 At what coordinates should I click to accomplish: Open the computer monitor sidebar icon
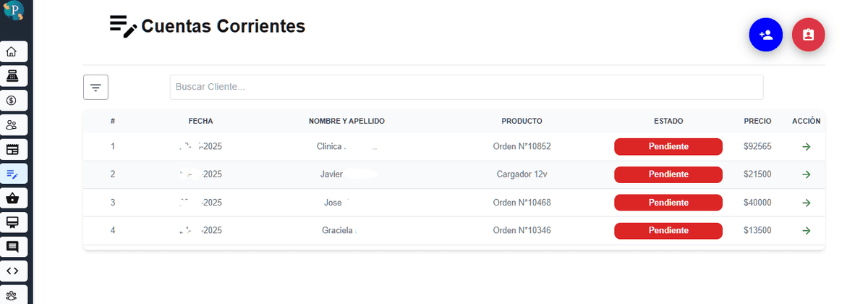[12, 222]
